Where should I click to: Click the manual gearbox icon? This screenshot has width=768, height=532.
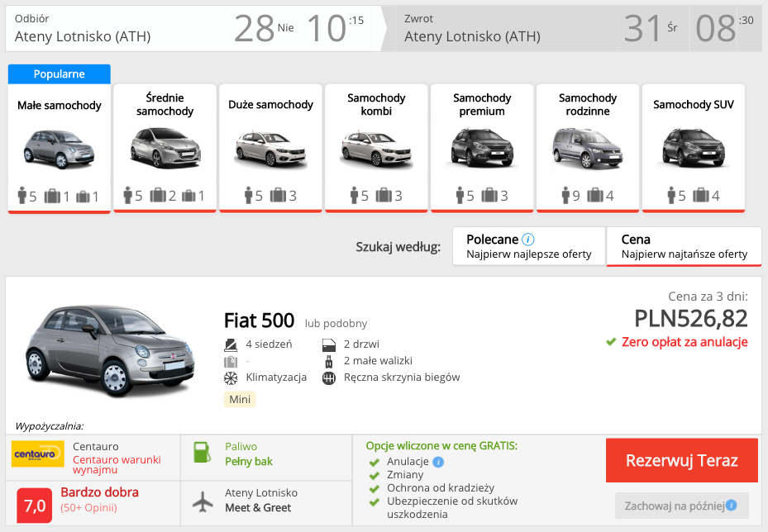coord(328,378)
